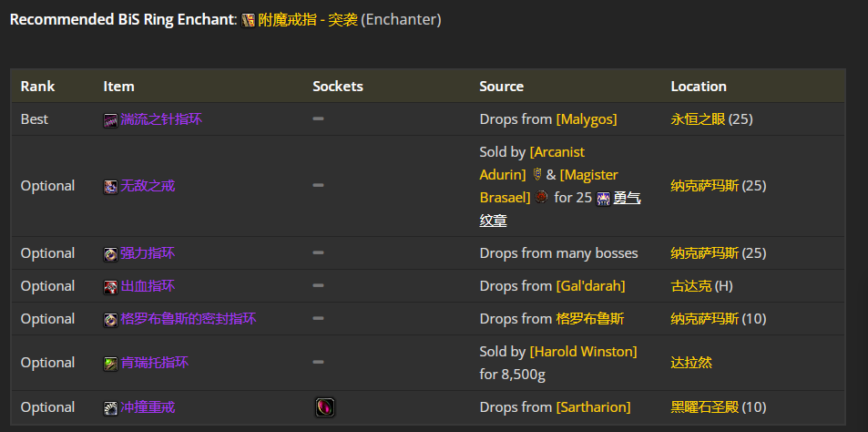Click the 强力指环 item icon
868x432 pixels.
(x=111, y=254)
